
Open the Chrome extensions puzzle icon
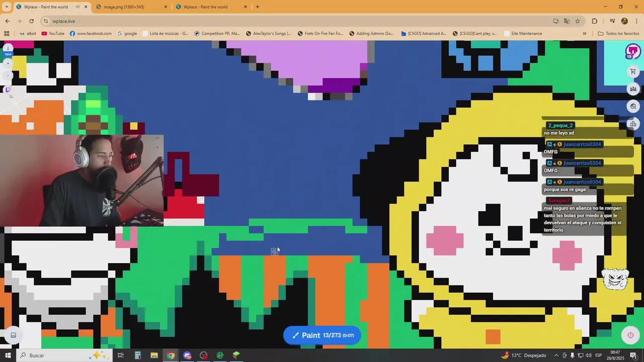[x=594, y=21]
